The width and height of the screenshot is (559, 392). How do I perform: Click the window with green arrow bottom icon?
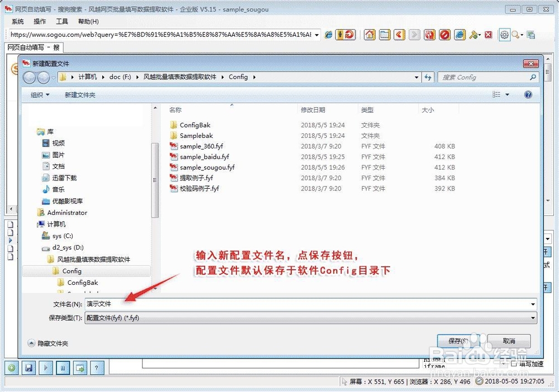80,368
